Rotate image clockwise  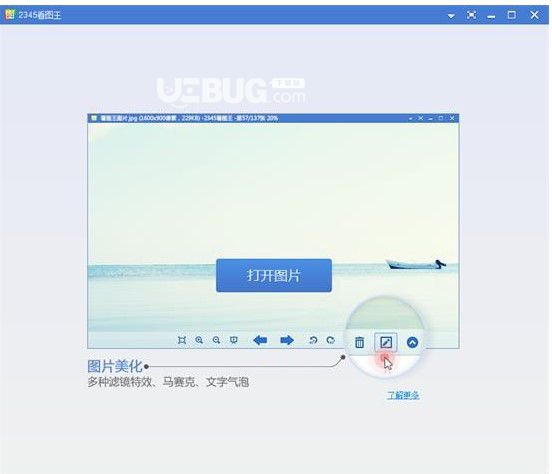click(331, 340)
